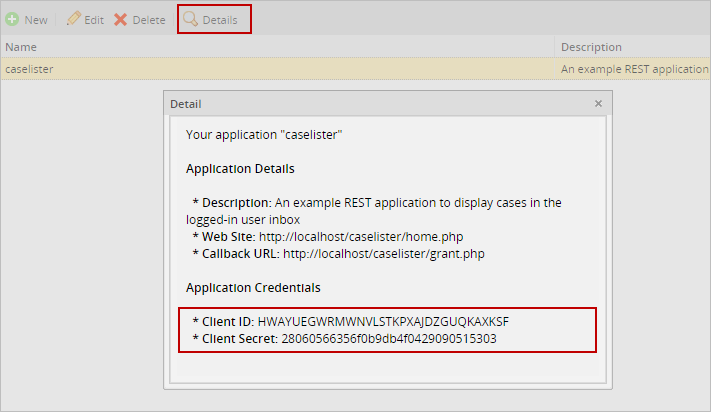This screenshot has width=711, height=412.
Task: Click the Web Site URL home.php
Action: (361, 236)
